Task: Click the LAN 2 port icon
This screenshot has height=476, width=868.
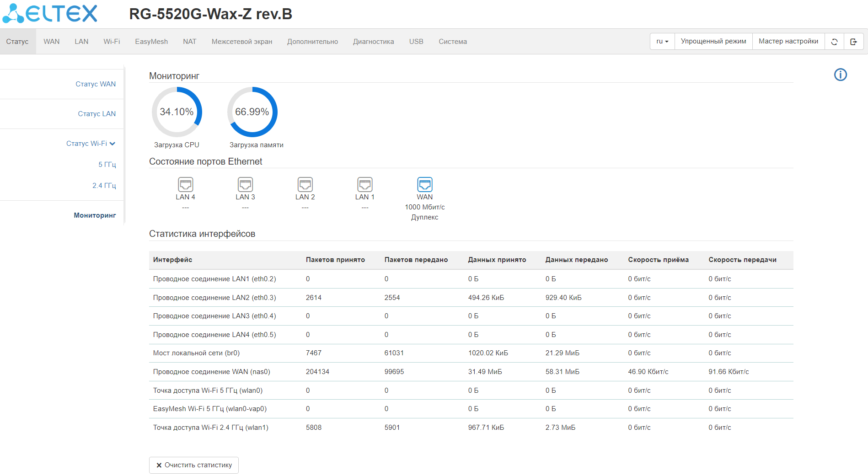Action: tap(305, 184)
